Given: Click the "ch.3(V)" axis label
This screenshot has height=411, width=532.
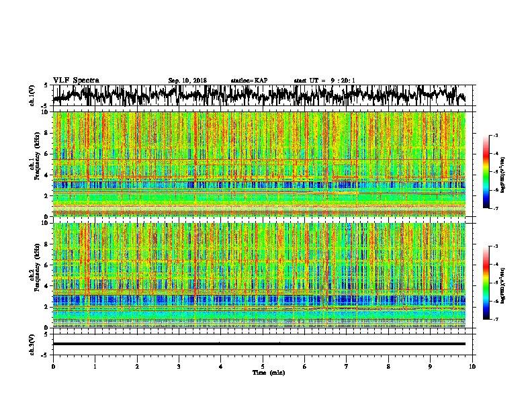Looking at the screenshot, I should pyautogui.click(x=32, y=345).
